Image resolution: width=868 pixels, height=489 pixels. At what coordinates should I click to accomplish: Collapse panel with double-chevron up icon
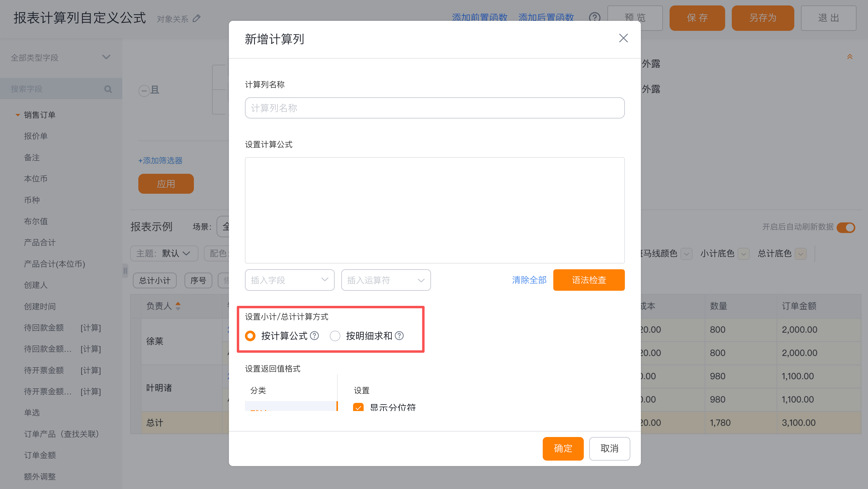pos(850,57)
